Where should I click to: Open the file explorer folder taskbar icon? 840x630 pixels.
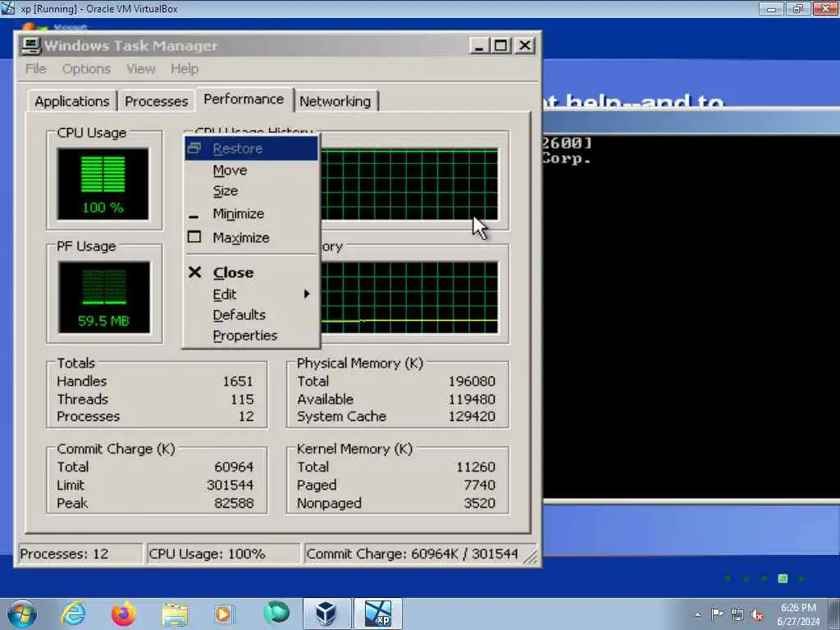175,614
